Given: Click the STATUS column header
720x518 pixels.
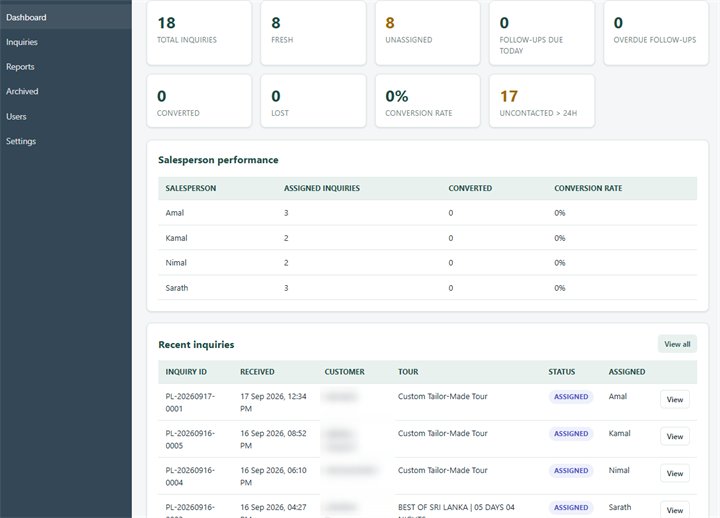Looking at the screenshot, I should point(562,372).
